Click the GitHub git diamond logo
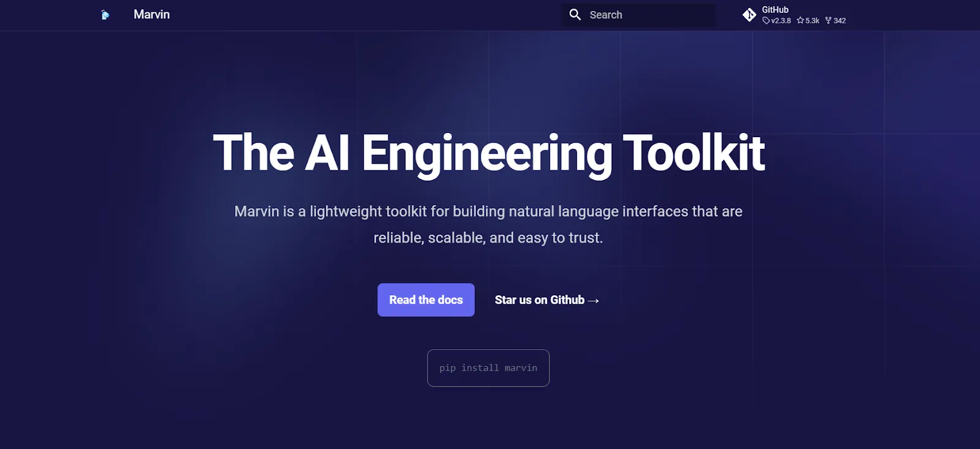Screen dimensions: 980x449 pyautogui.click(x=749, y=15)
